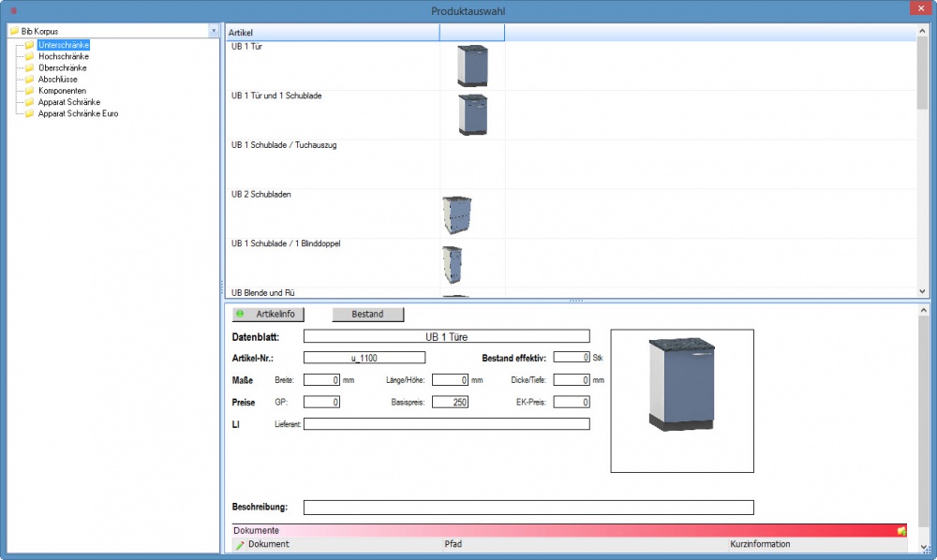Click the Hochschränke folder icon

click(x=29, y=56)
